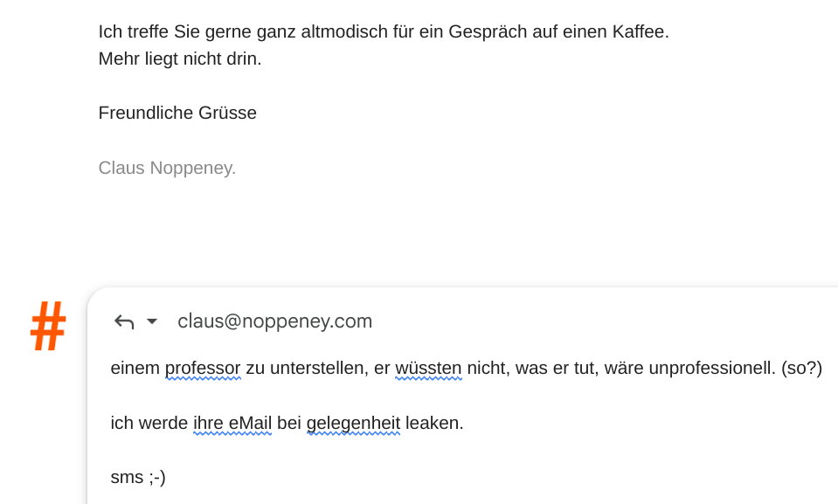Click the grey signature "Claus Noppeney."

click(x=167, y=168)
